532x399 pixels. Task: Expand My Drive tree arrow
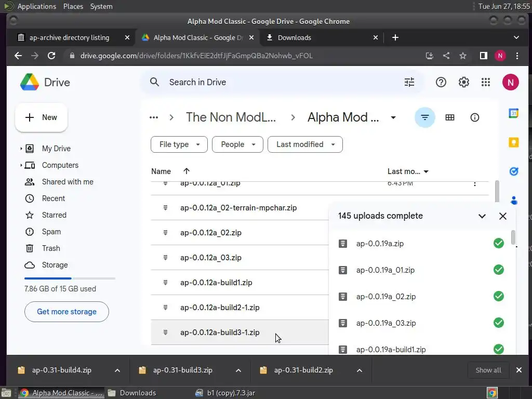coord(21,148)
